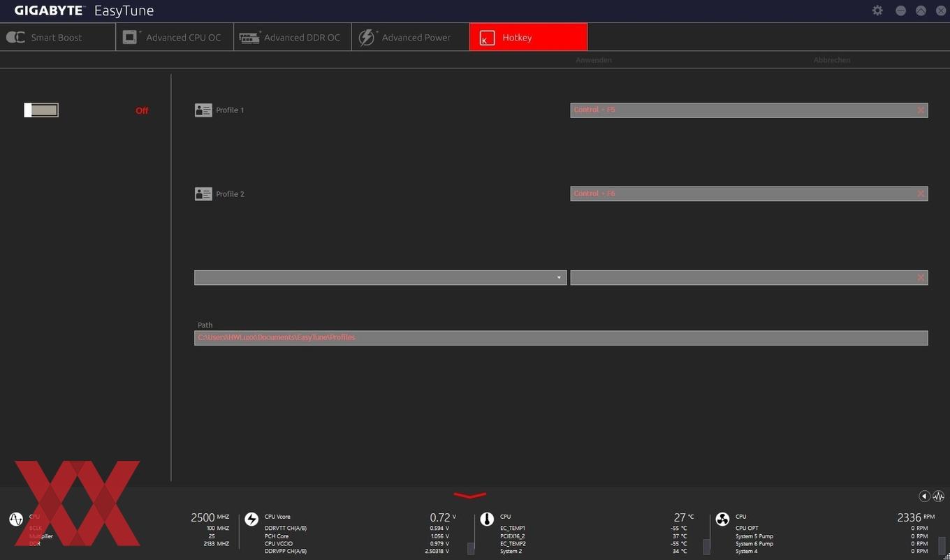950x560 pixels.
Task: Click the CPU Vcore label
Action: [x=277, y=517]
